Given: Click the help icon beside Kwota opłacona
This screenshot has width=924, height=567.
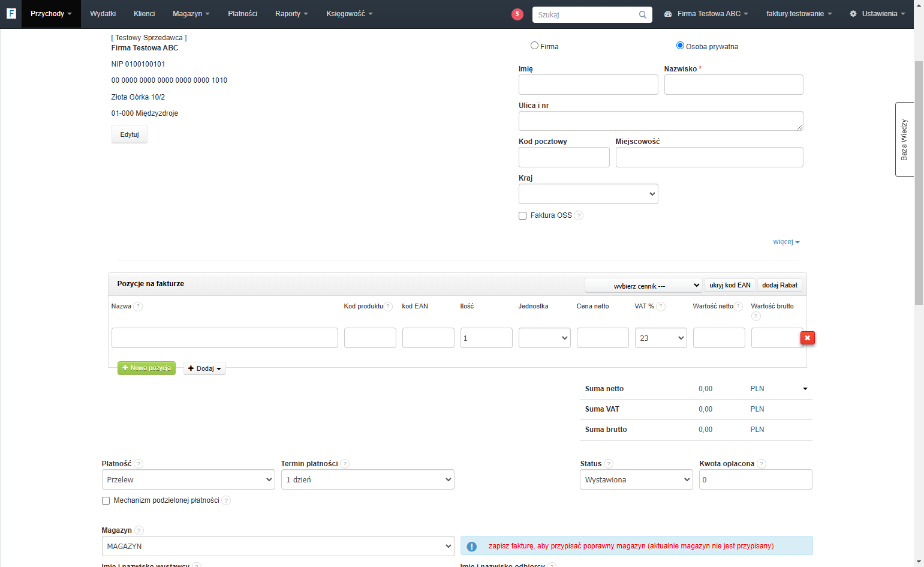Looking at the screenshot, I should click(762, 464).
